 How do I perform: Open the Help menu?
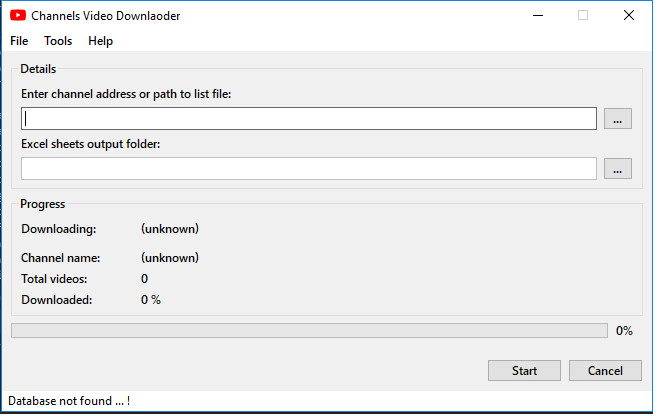coord(100,41)
